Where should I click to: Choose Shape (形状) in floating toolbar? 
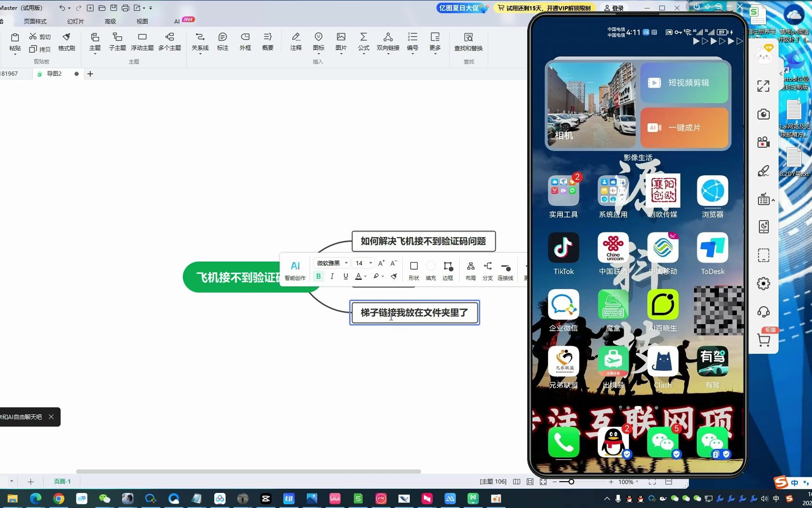click(x=414, y=270)
